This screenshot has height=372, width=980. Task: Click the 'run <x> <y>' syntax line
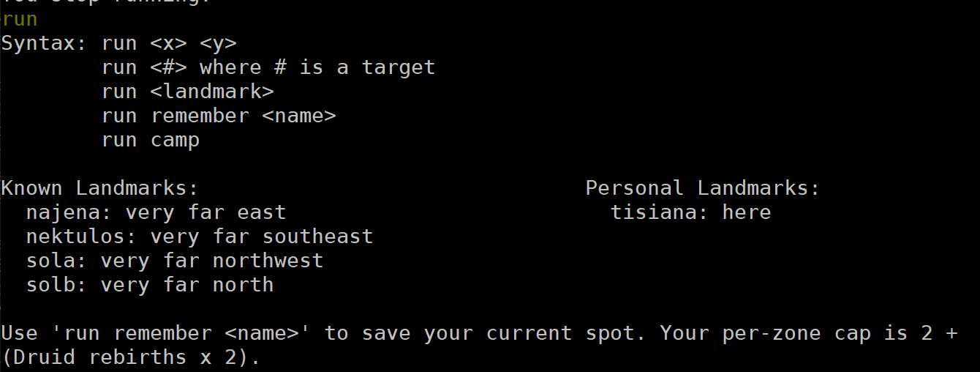[x=169, y=43]
